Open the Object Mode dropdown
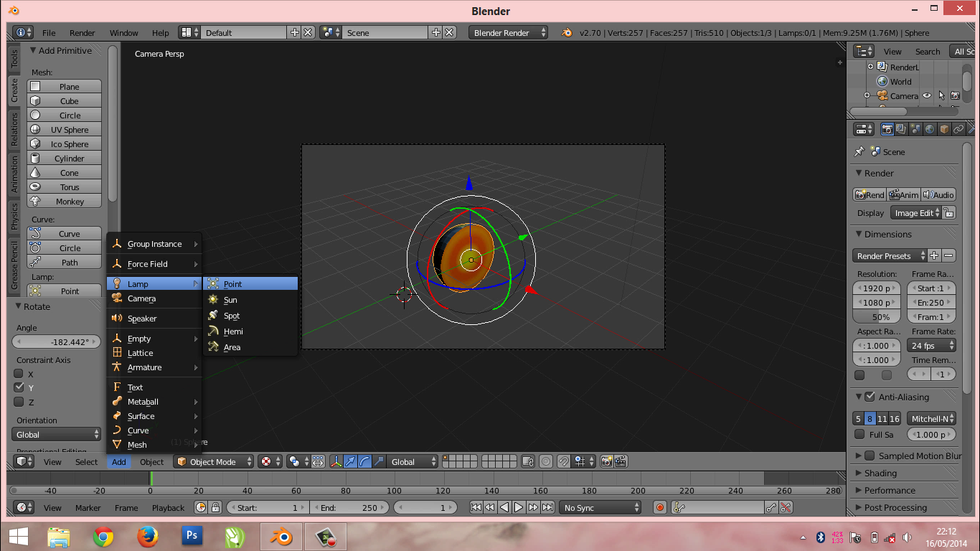Screen dimensions: 980x551 (215, 462)
